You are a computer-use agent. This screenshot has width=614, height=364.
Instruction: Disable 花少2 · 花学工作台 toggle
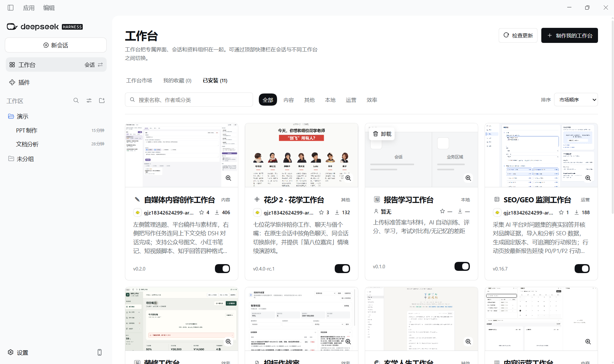[x=342, y=269]
